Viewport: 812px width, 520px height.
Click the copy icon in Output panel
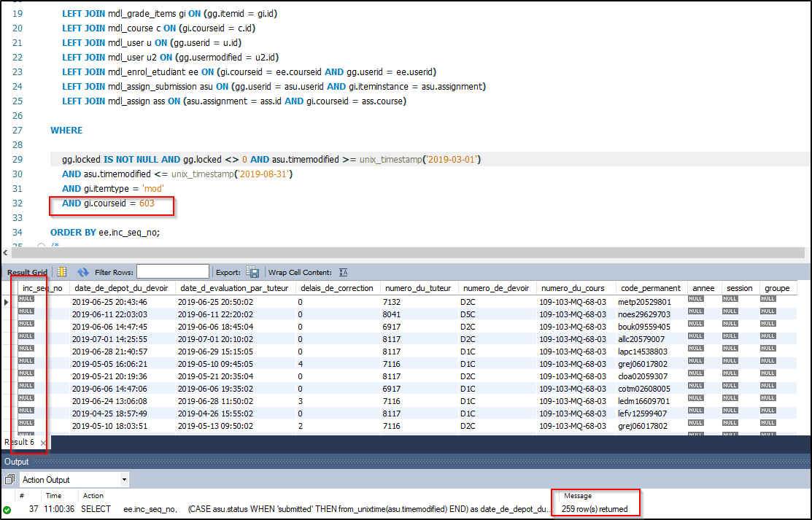tap(10, 480)
